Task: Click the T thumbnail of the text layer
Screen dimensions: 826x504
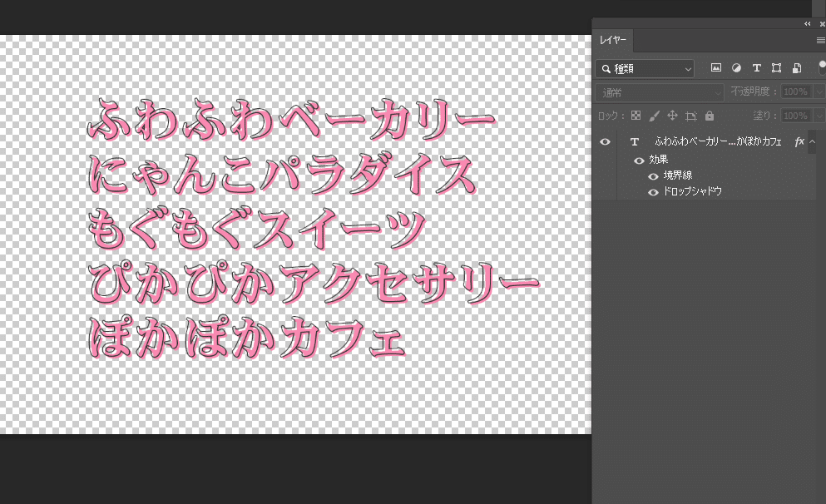Action: tap(634, 141)
